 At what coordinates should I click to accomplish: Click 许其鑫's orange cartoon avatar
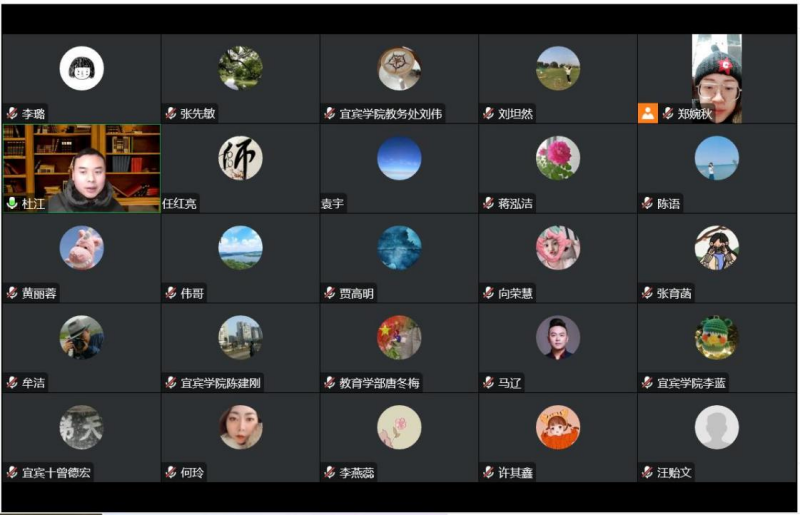(558, 427)
